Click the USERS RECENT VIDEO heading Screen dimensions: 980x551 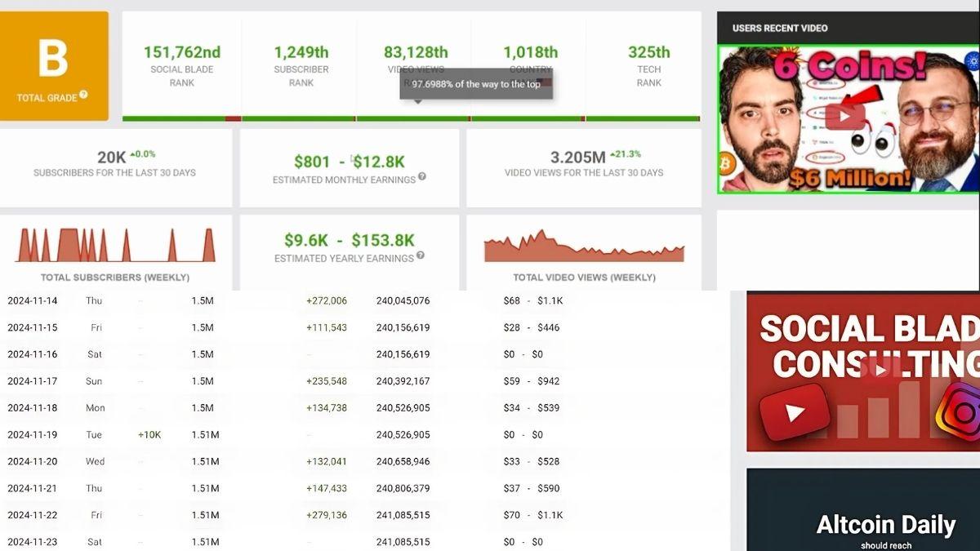click(780, 28)
